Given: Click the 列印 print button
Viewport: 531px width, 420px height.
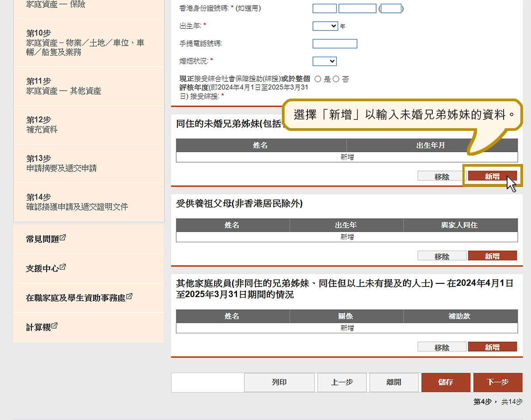Looking at the screenshot, I should point(279,382).
